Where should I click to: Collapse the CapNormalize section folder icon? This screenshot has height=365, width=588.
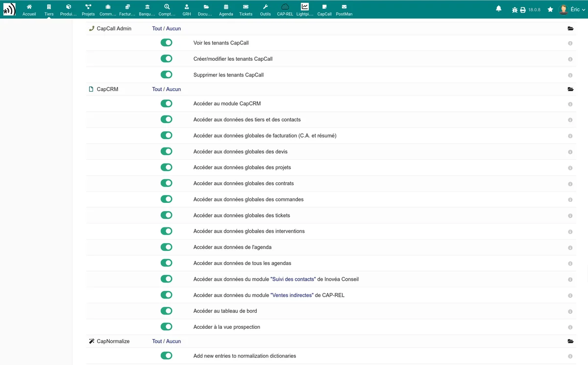coord(570,341)
